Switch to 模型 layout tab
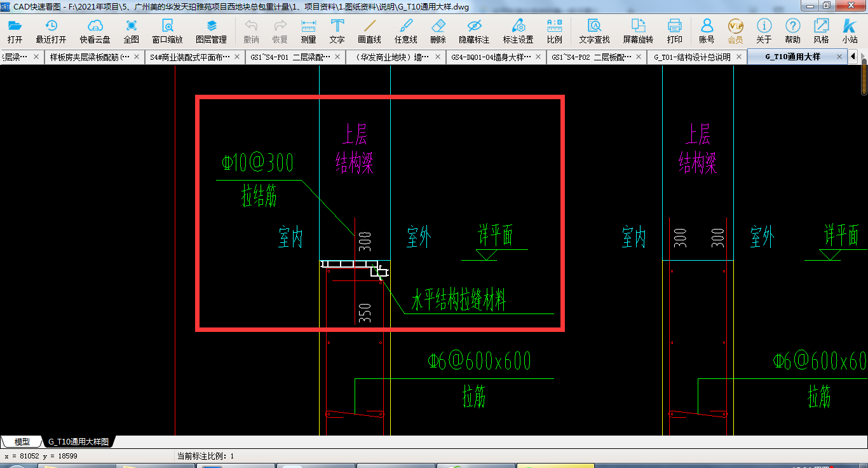868x468 pixels. (x=22, y=442)
